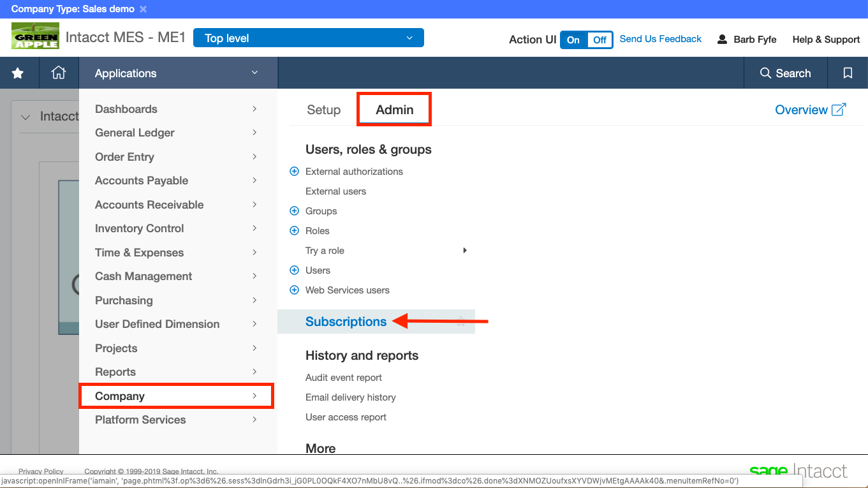Open the Roles list
Image resolution: width=868 pixels, height=488 pixels.
click(318, 231)
